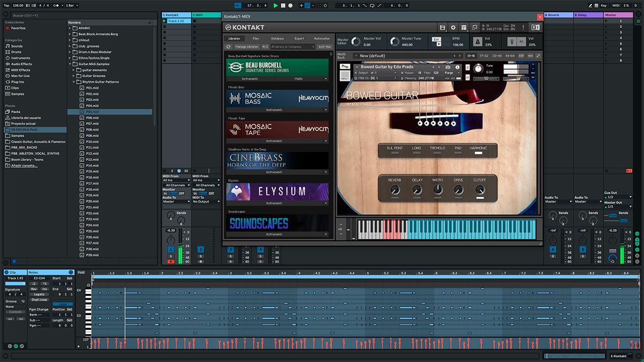Toggle the HARMONIC articulation switch
The width and height of the screenshot is (644, 362).
pyautogui.click(x=478, y=153)
